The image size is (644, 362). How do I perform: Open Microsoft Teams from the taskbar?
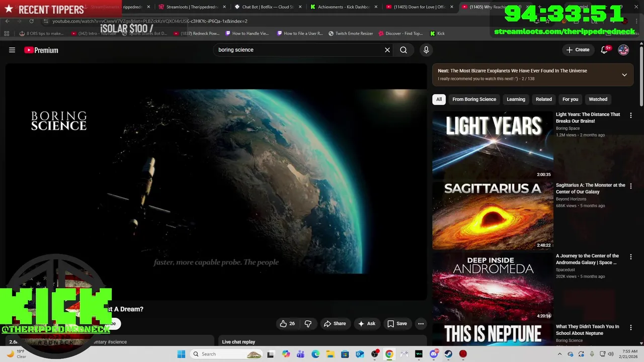point(300,354)
